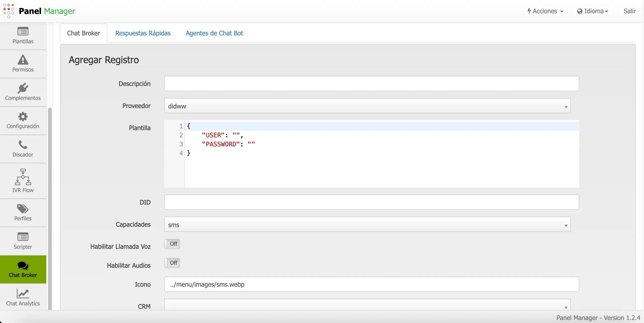Turn on Habilitar Audios
This screenshot has width=644, height=323.
coord(172,263)
